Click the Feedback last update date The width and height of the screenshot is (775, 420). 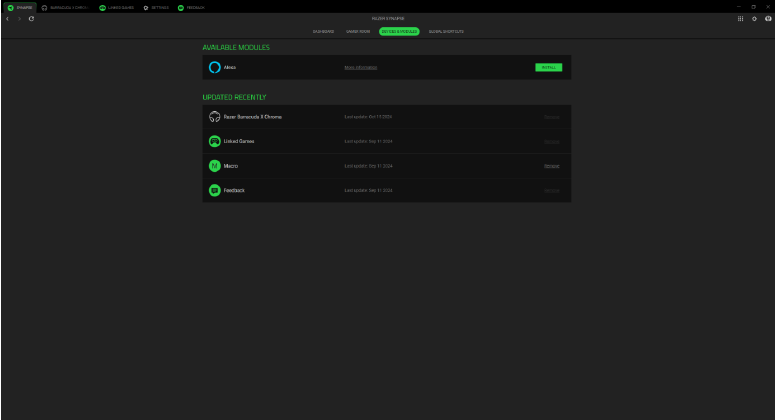pyautogui.click(x=368, y=190)
